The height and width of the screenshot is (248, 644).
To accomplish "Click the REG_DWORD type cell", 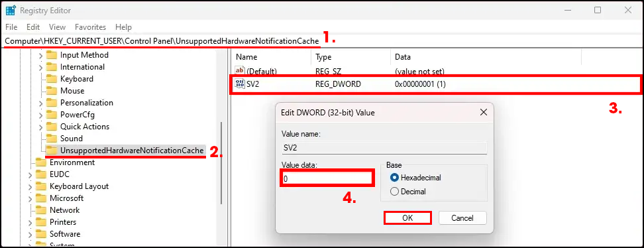I will pos(338,84).
